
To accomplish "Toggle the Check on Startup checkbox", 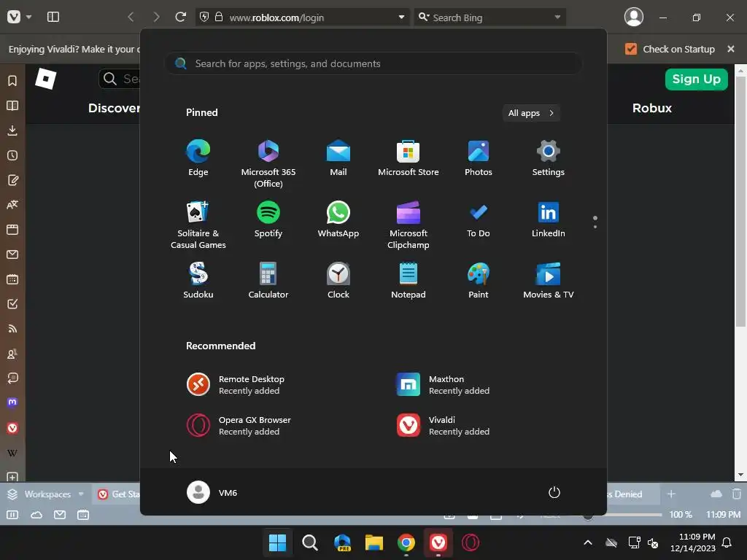I will [631, 49].
